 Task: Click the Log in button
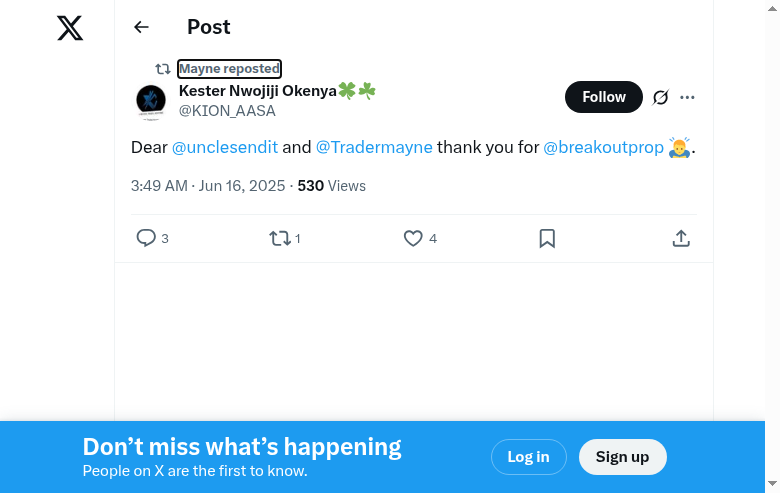[x=528, y=457]
